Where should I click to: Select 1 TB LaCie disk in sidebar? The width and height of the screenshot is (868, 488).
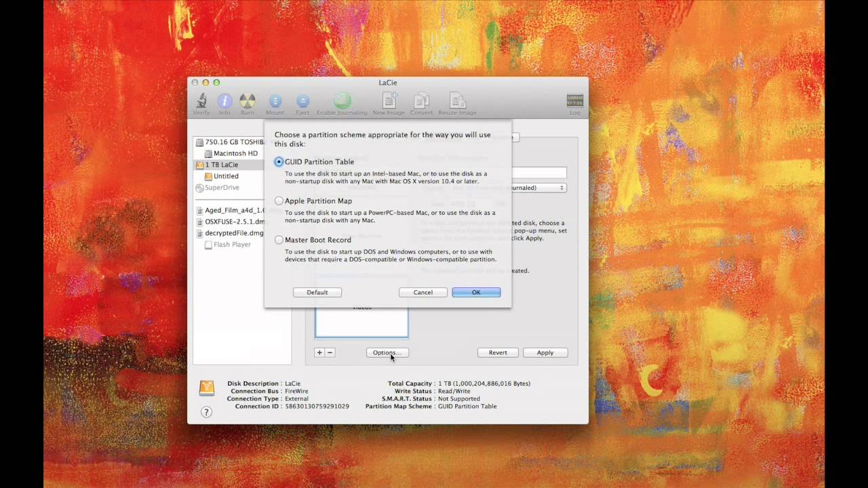tap(242, 165)
